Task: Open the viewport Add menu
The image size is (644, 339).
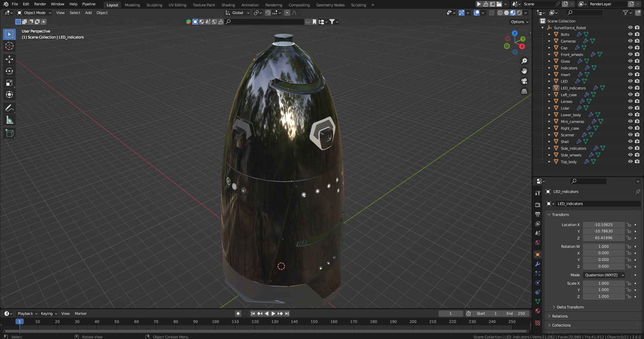Action: (x=88, y=13)
